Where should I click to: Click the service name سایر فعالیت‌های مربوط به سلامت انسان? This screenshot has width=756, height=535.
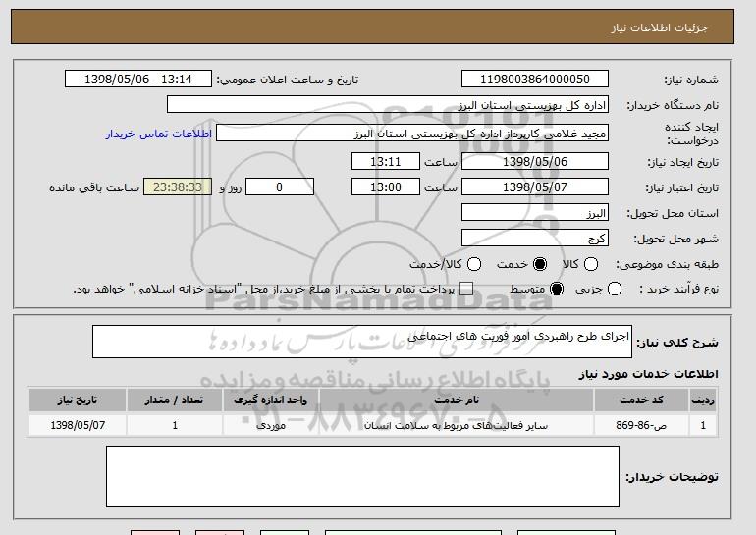click(457, 426)
